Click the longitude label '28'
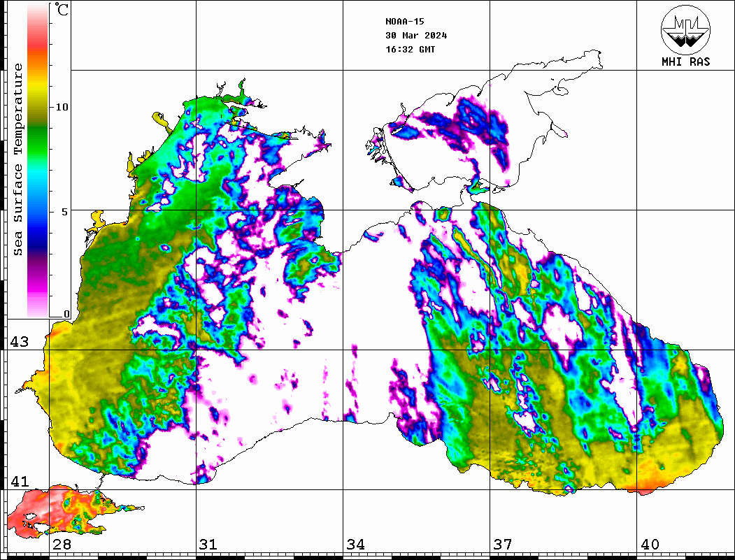The image size is (735, 560). (x=62, y=545)
